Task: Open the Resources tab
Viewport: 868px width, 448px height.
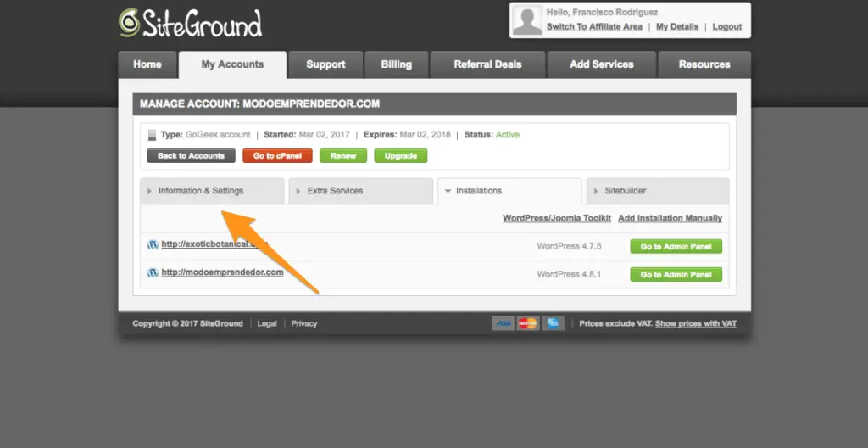Action: point(704,64)
